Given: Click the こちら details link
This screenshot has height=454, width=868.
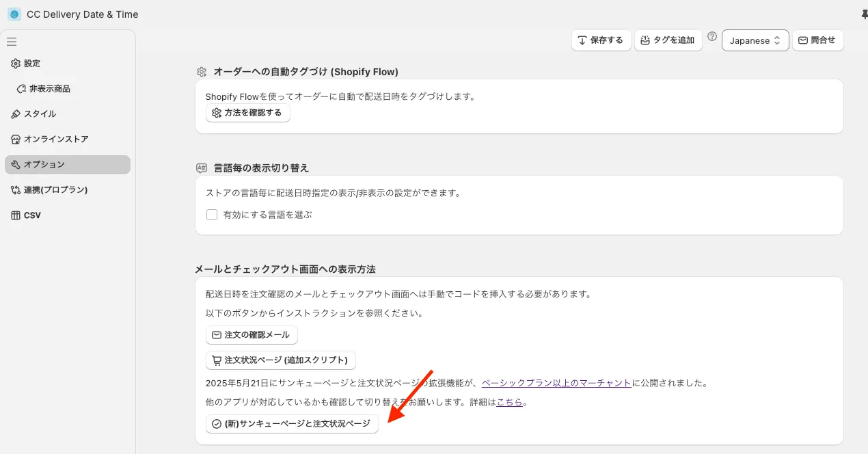Looking at the screenshot, I should 509,402.
